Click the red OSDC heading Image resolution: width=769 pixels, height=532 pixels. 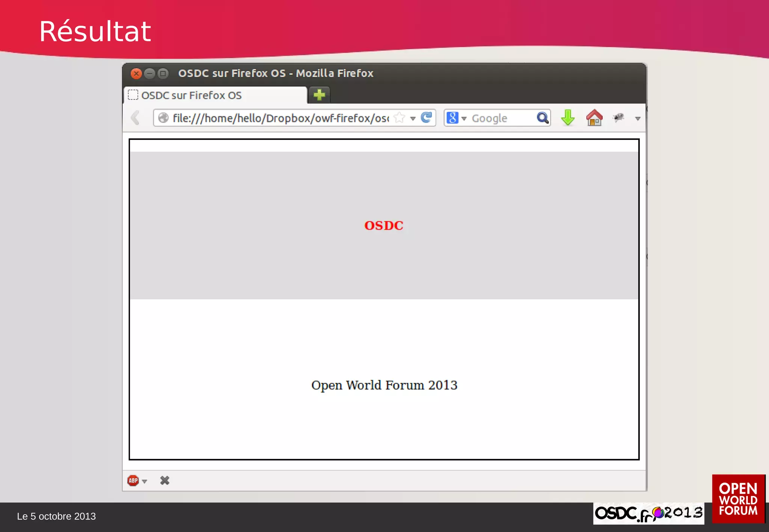coord(384,225)
